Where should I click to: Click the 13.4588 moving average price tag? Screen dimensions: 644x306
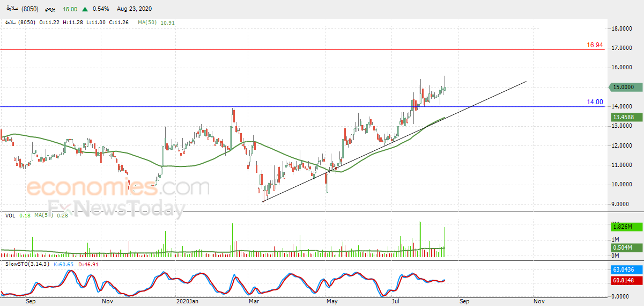tap(625, 116)
